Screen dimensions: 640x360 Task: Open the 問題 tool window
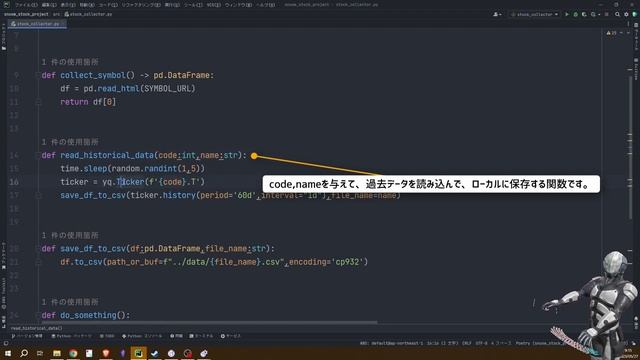point(176,336)
